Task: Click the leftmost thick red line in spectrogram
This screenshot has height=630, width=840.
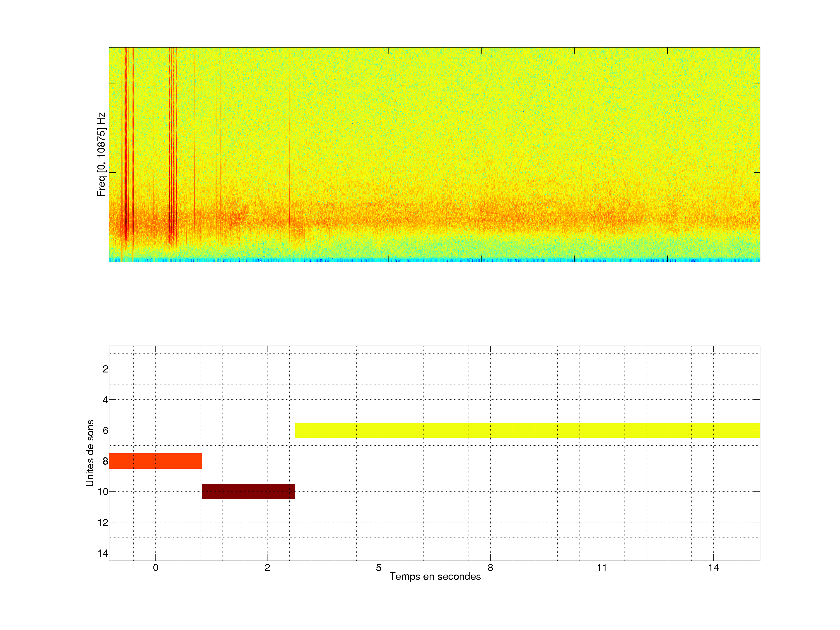Action: 126,152
